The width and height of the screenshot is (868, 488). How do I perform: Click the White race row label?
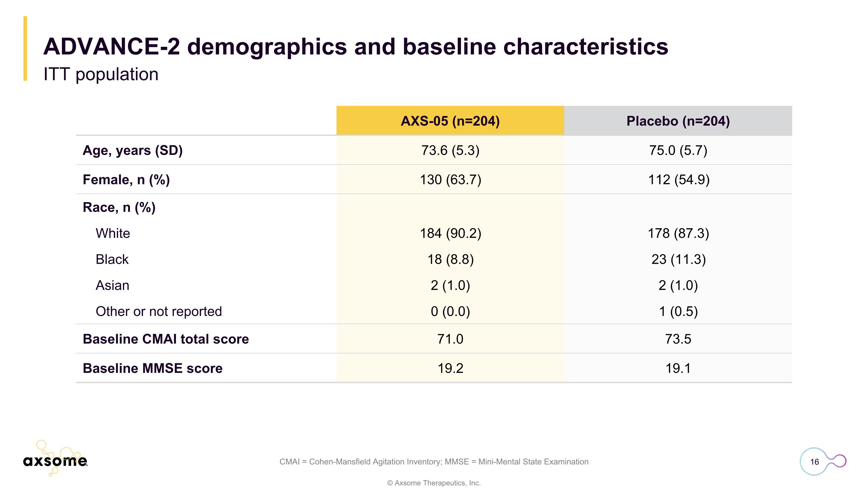click(113, 233)
